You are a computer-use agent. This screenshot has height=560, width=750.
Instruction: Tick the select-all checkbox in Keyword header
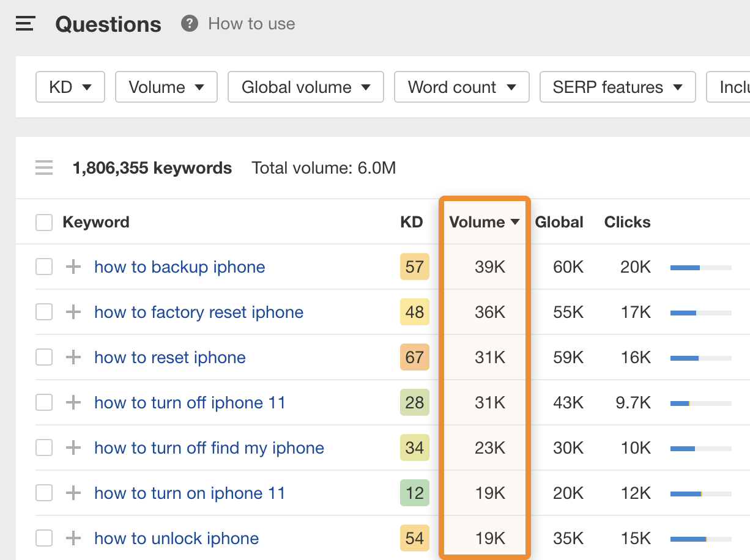(x=44, y=222)
